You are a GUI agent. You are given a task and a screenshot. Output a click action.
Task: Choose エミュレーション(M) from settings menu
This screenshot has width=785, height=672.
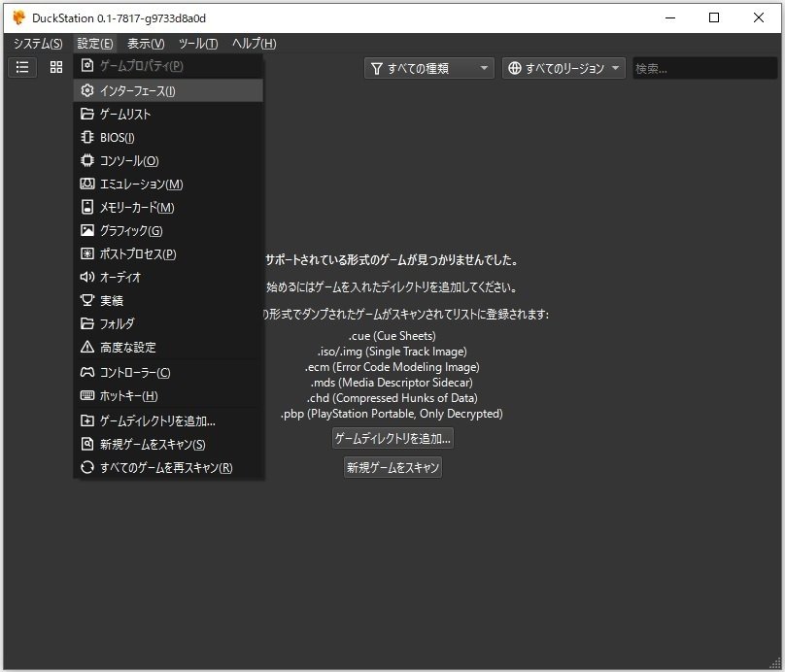(x=168, y=184)
